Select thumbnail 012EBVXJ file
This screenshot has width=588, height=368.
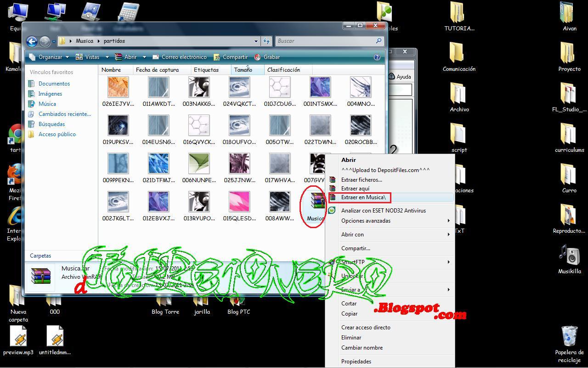[x=158, y=206]
